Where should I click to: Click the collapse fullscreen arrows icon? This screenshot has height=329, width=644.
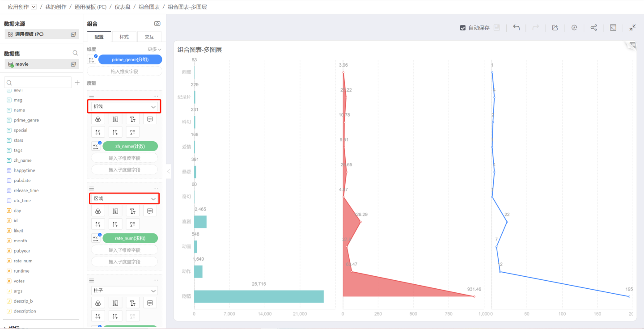[x=632, y=28]
